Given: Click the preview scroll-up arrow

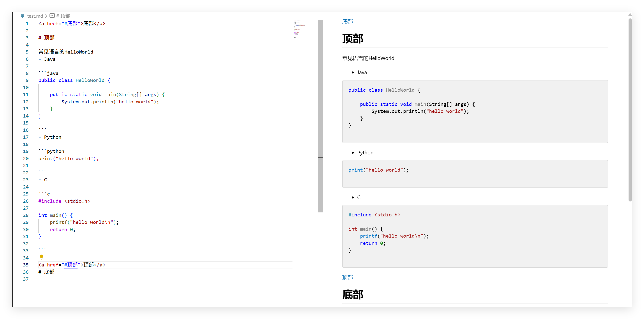Looking at the screenshot, I should [x=630, y=15].
